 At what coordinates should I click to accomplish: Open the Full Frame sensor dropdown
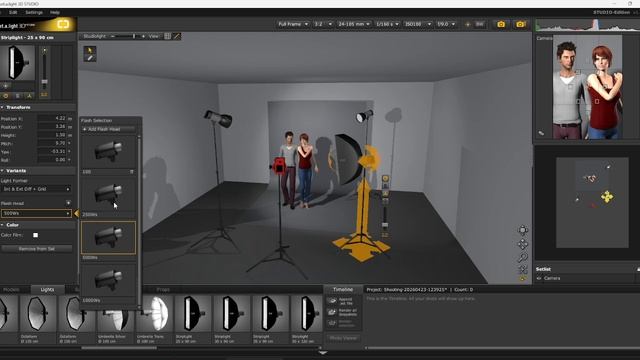pyautogui.click(x=293, y=24)
